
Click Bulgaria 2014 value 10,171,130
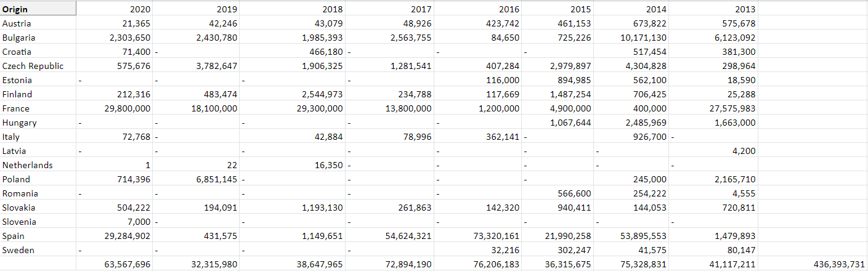point(631,38)
